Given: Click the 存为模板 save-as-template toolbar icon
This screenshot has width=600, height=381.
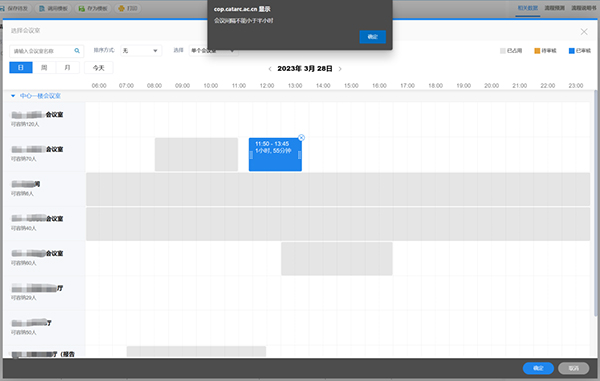Looking at the screenshot, I should 82,8.
